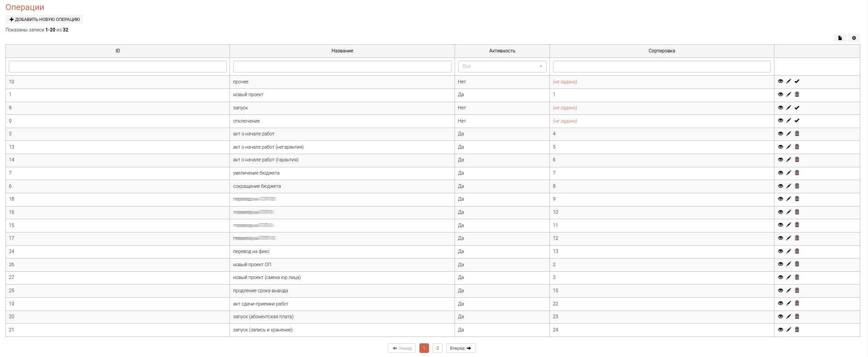
Task: Open the Активность filter dropdown
Action: pyautogui.click(x=502, y=67)
